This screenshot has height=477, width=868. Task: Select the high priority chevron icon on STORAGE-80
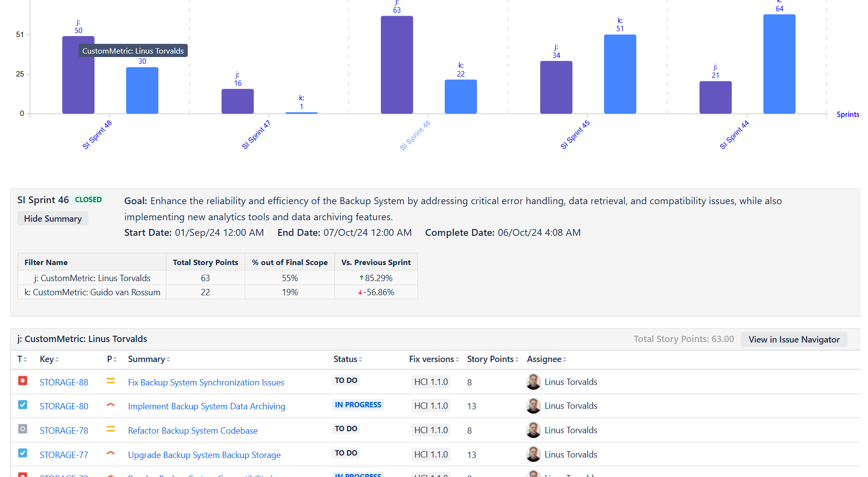click(x=111, y=404)
